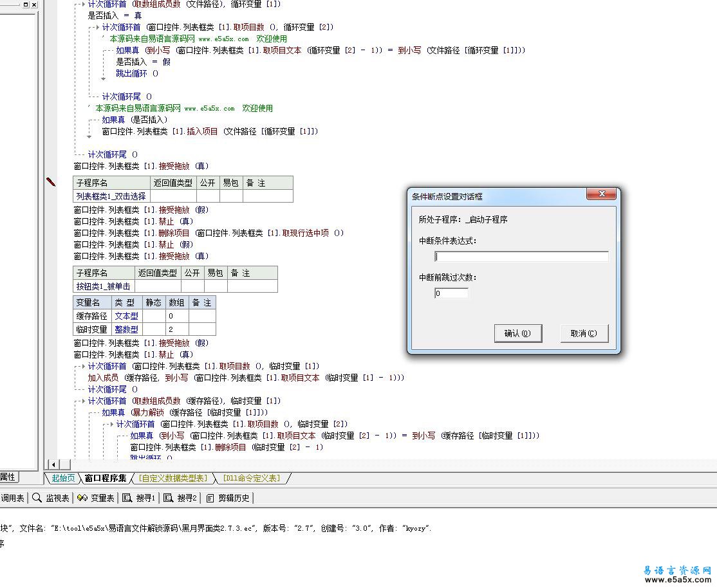This screenshot has width=717, height=588.
Task: Click array size cell with value 2
Action: (177, 329)
